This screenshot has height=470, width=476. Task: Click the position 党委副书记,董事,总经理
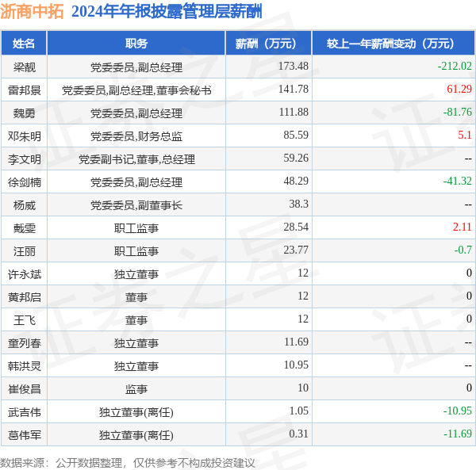[136, 159]
